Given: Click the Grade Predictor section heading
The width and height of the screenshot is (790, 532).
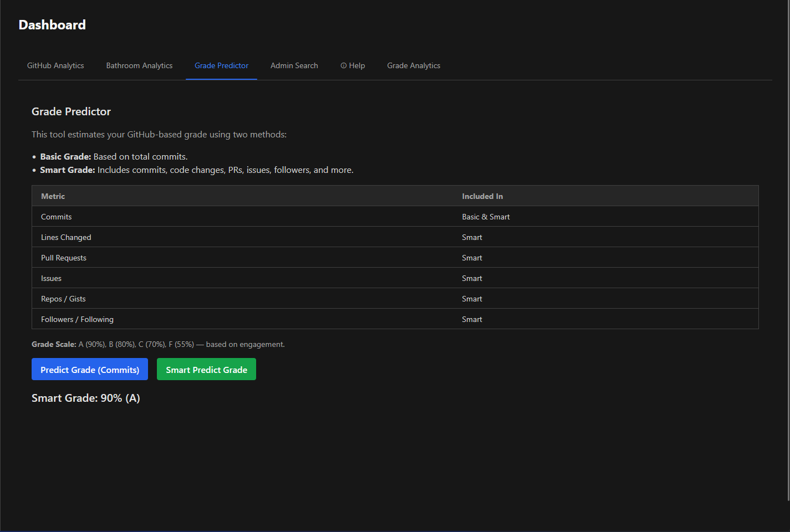Looking at the screenshot, I should 71,111.
